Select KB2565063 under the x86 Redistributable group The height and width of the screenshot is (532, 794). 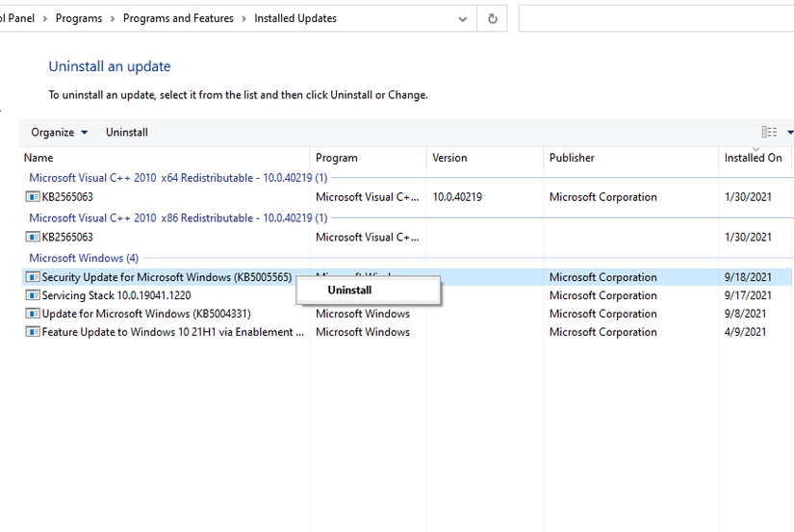click(67, 237)
